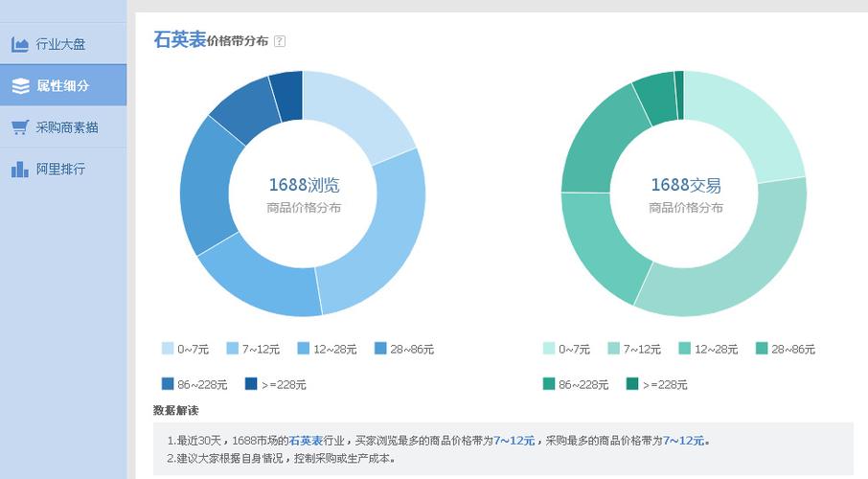Open the 行业大盘 menu item

[x=63, y=44]
